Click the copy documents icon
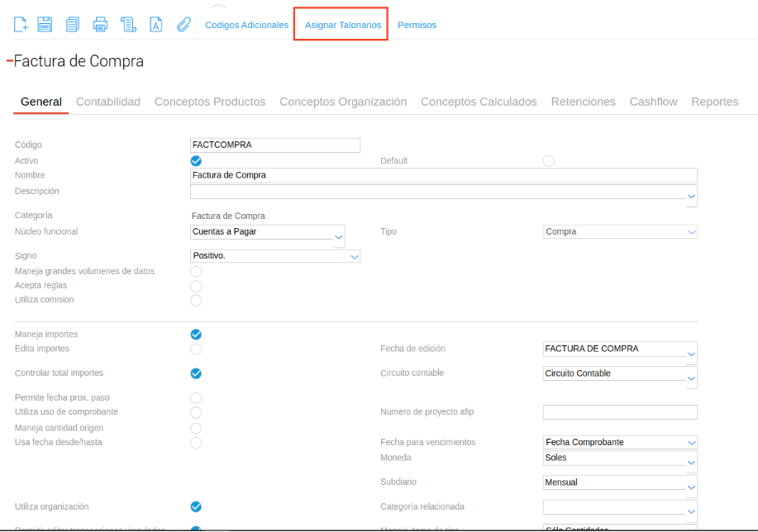Image resolution: width=758 pixels, height=532 pixels. click(73, 25)
